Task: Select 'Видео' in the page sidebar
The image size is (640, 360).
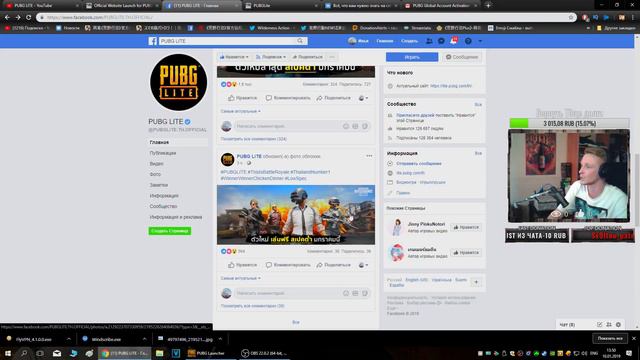Action: coord(156,164)
